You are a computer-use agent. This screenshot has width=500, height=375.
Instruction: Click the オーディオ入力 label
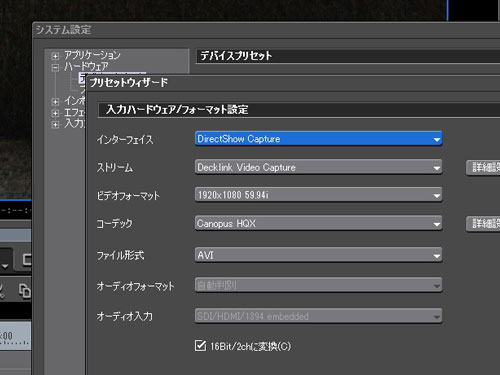125,316
